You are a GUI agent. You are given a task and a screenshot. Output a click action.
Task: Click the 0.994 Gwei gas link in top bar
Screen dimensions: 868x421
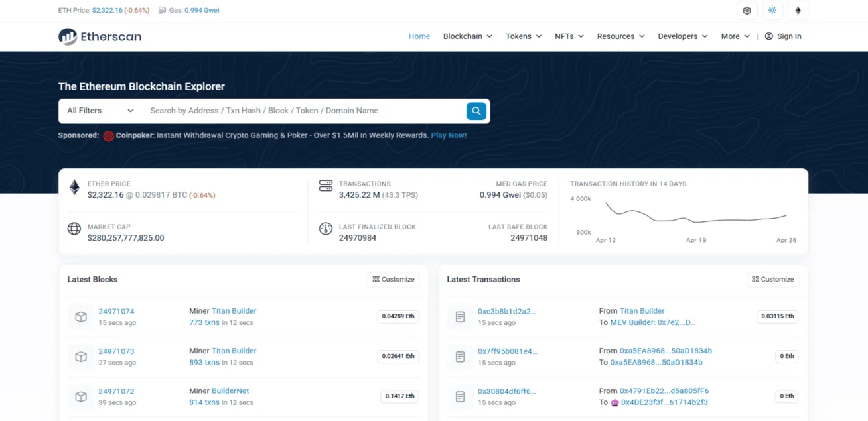202,11
